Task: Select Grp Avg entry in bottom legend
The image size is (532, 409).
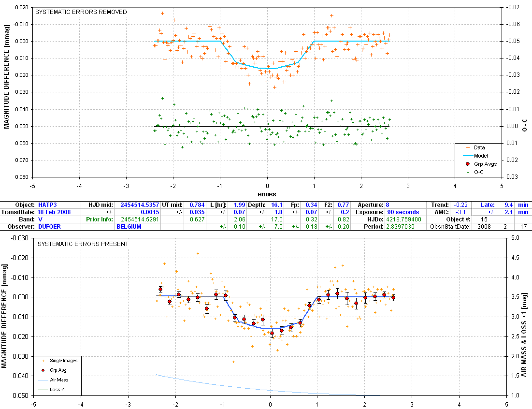Action: (x=58, y=370)
